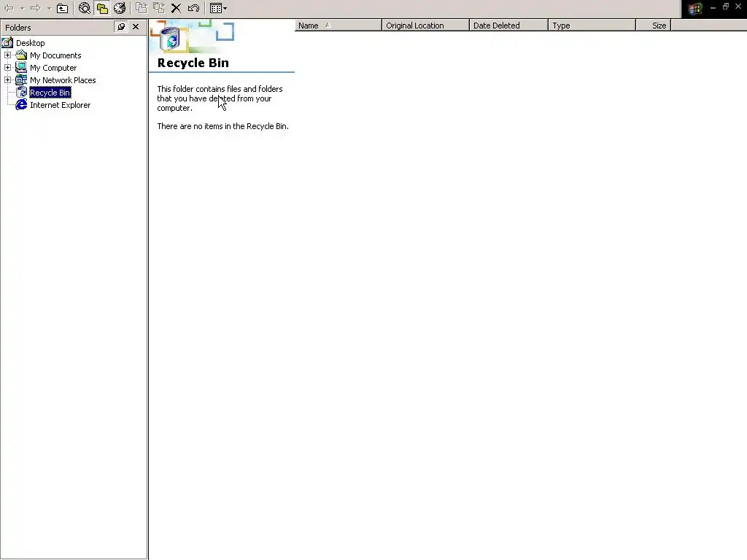Click the Forward arrow toolbar button
This screenshot has height=560, width=747.
pos(35,8)
